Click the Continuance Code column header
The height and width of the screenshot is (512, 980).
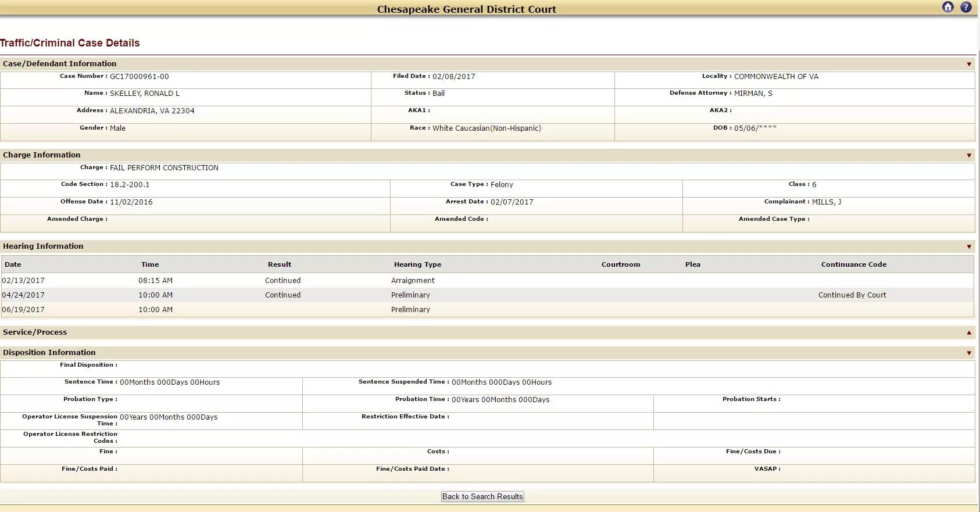point(854,264)
